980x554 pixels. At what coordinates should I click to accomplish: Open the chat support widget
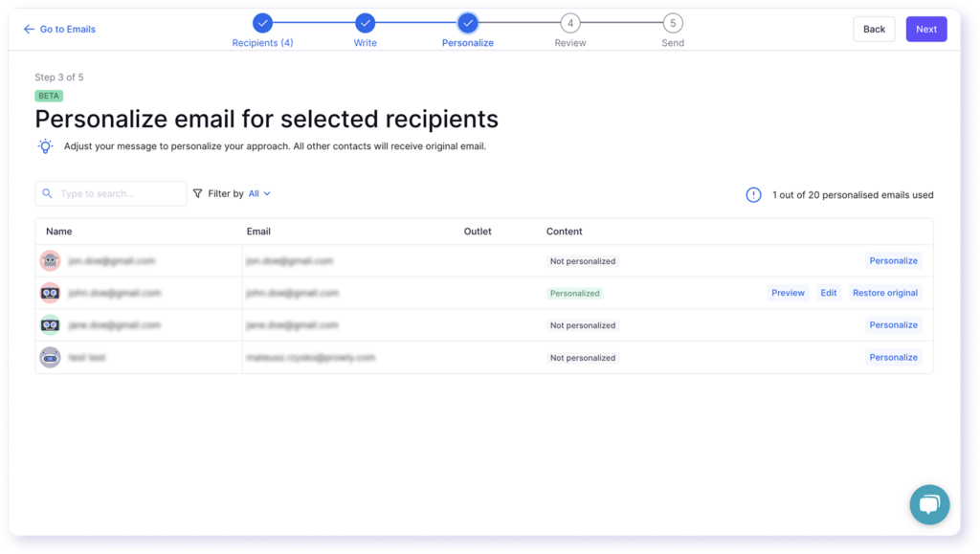[928, 504]
